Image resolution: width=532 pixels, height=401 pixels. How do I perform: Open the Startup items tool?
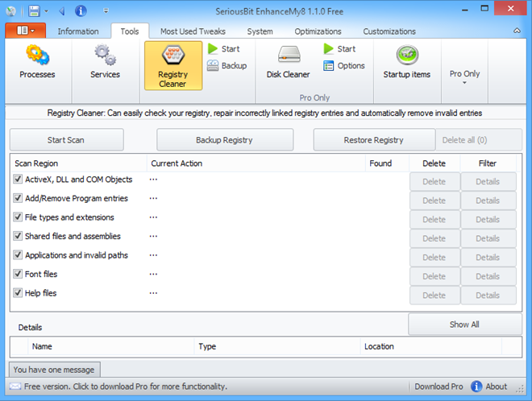pos(407,63)
